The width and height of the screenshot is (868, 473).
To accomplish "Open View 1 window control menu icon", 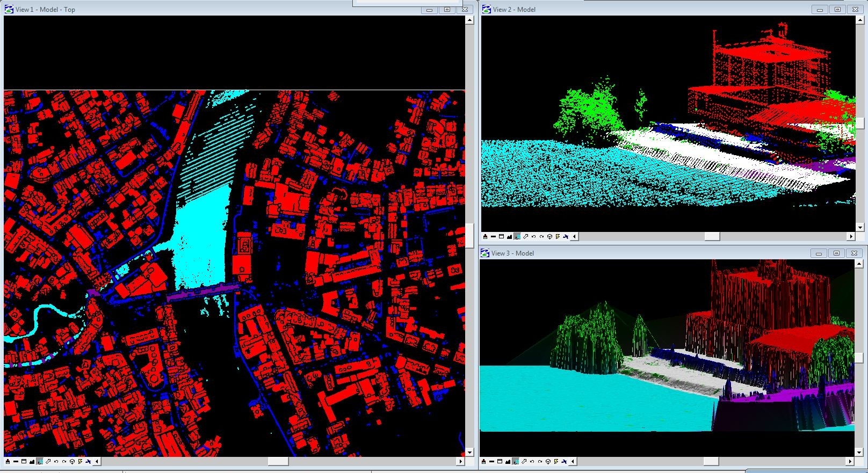I will tap(9, 9).
